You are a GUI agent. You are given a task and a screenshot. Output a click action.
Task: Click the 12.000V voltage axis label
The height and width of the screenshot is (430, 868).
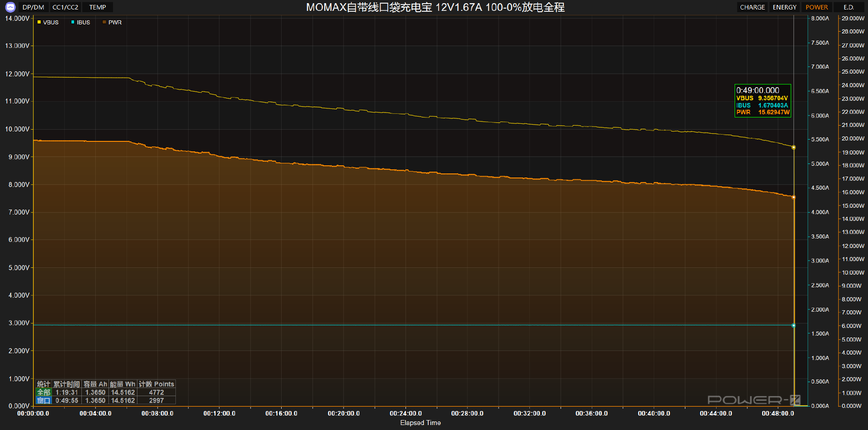tap(17, 74)
